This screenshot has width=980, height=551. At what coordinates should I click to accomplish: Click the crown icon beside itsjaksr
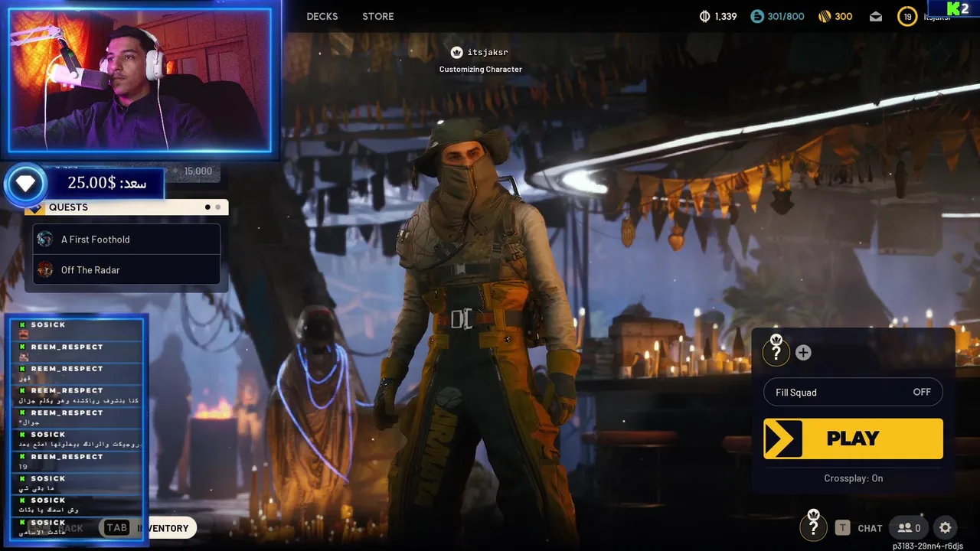[457, 52]
